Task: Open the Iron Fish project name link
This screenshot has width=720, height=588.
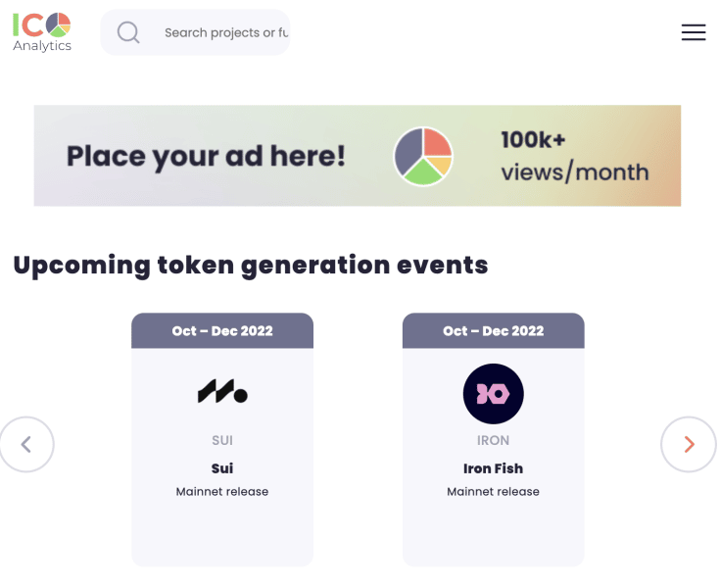Action: [x=493, y=468]
